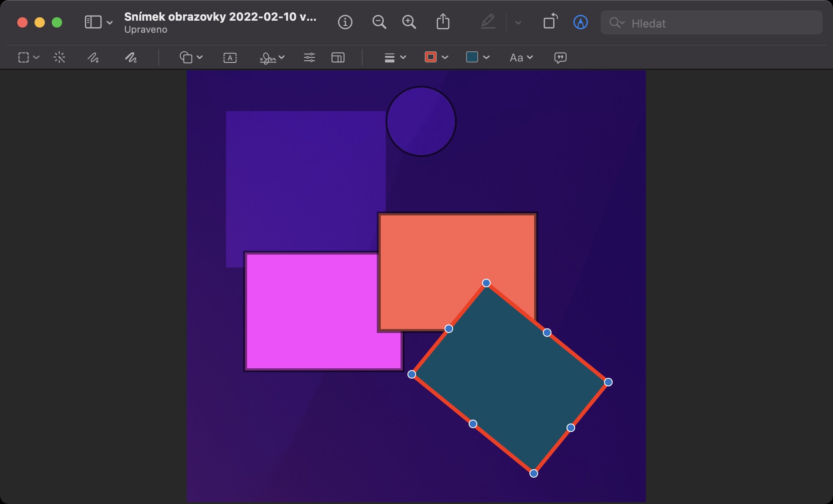Select the Instant Alpha magic wand tool
Image resolution: width=833 pixels, height=504 pixels.
click(x=60, y=57)
